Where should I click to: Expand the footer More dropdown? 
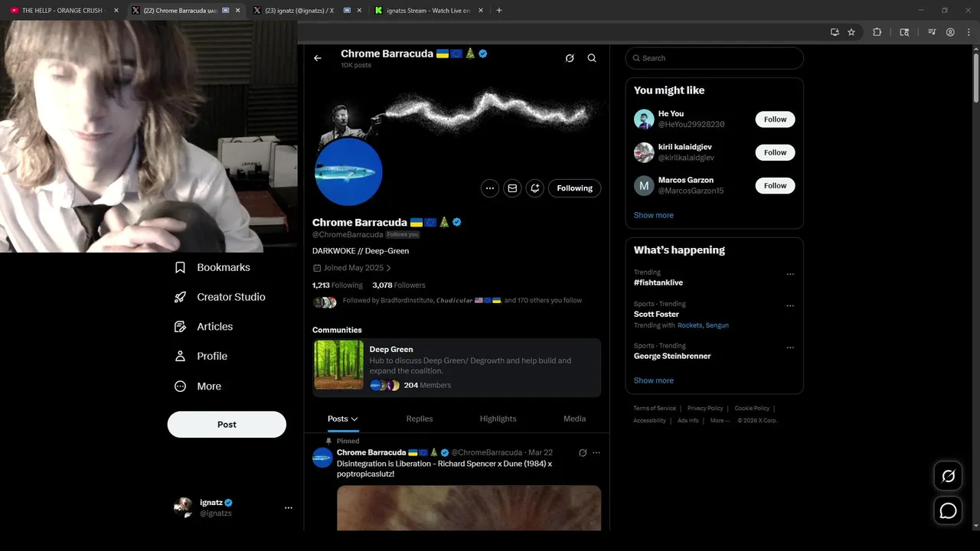pyautogui.click(x=720, y=420)
